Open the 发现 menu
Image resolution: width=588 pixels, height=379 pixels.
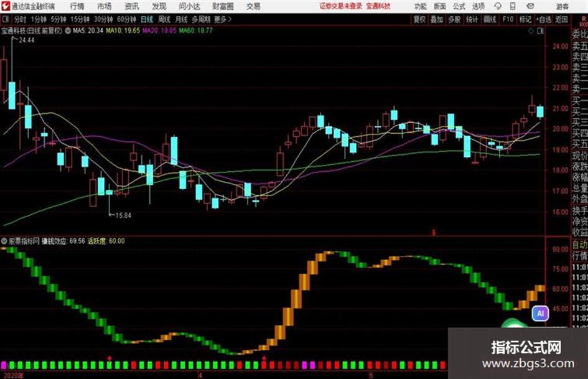[159, 6]
